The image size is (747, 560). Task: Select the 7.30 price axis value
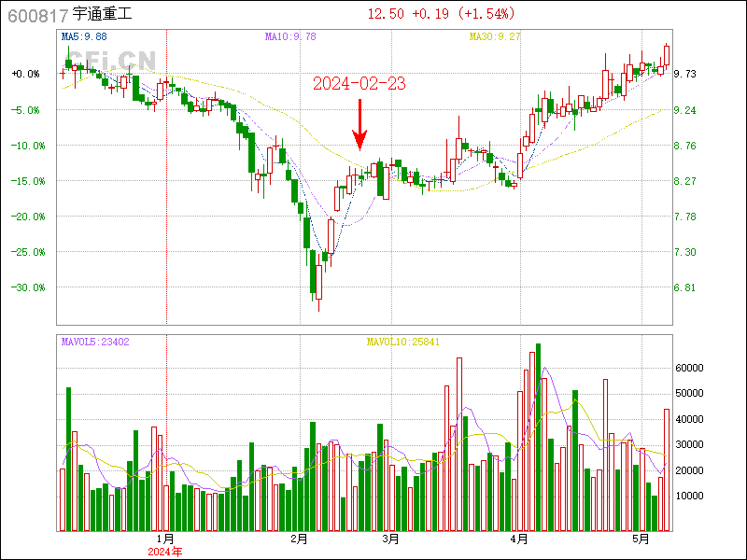[684, 252]
